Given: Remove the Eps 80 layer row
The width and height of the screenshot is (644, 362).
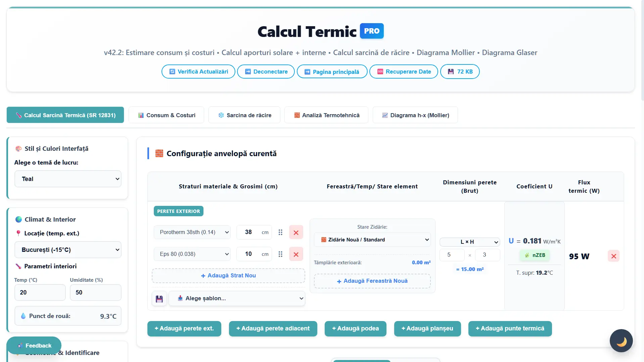Looking at the screenshot, I should 296,254.
